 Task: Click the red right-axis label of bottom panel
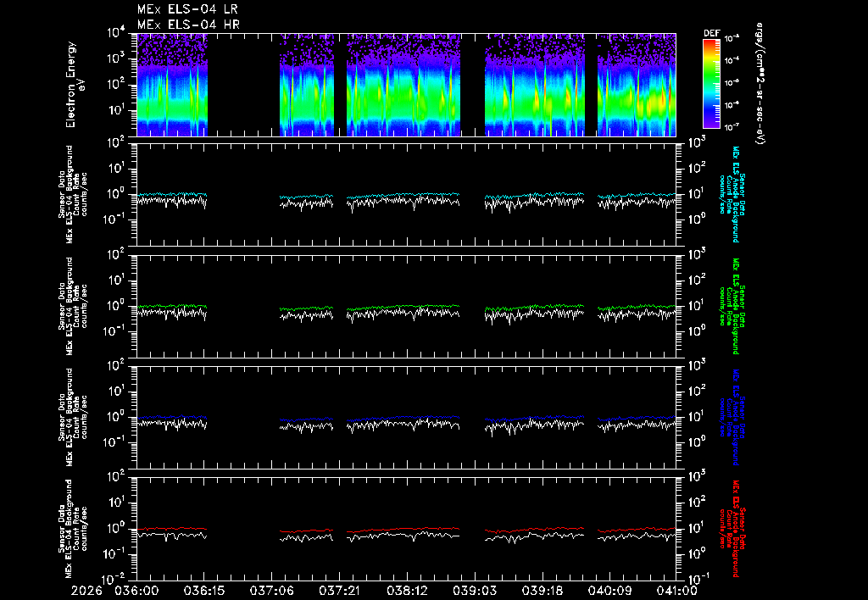tap(732, 529)
